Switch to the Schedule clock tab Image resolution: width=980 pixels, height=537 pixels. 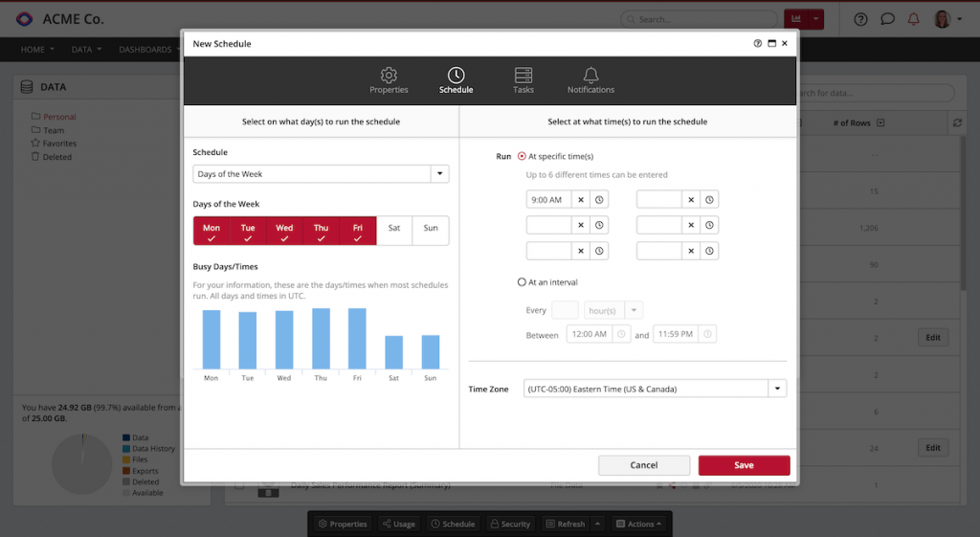456,80
